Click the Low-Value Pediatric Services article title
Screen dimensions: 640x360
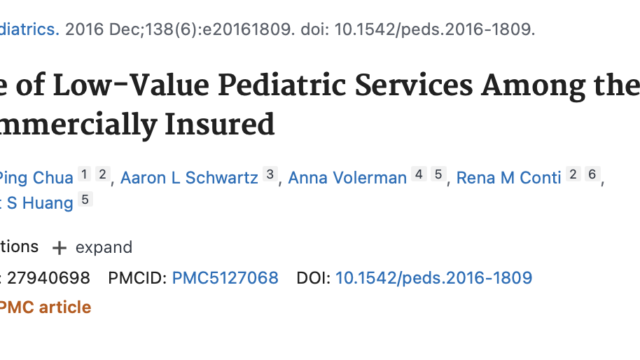click(x=320, y=104)
